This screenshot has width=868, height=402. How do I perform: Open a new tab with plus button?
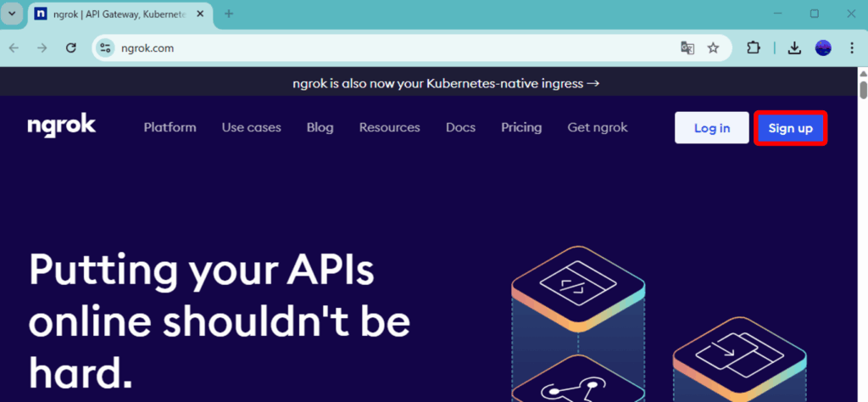[229, 14]
